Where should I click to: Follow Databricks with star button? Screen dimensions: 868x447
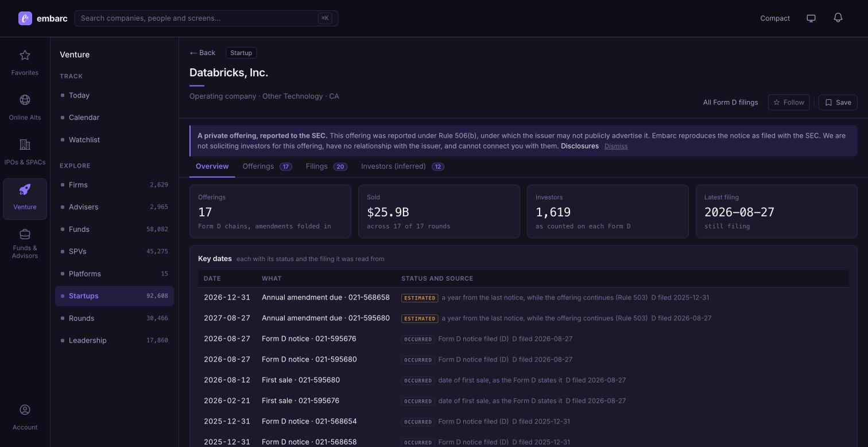(789, 102)
